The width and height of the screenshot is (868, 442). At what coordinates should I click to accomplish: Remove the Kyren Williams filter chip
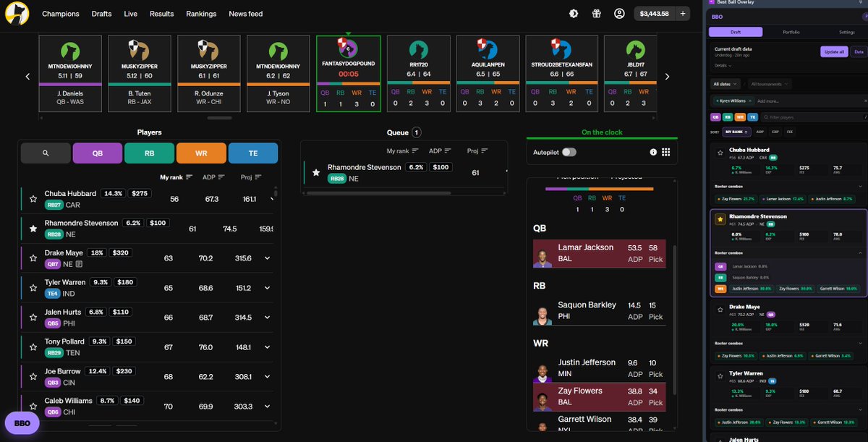pos(751,101)
